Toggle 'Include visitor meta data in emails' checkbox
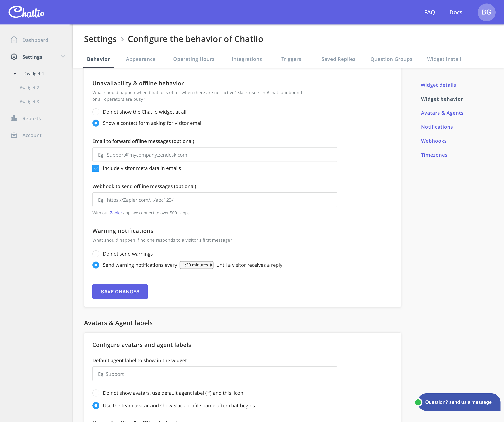Screen dimensions: 504x422 tap(96, 168)
